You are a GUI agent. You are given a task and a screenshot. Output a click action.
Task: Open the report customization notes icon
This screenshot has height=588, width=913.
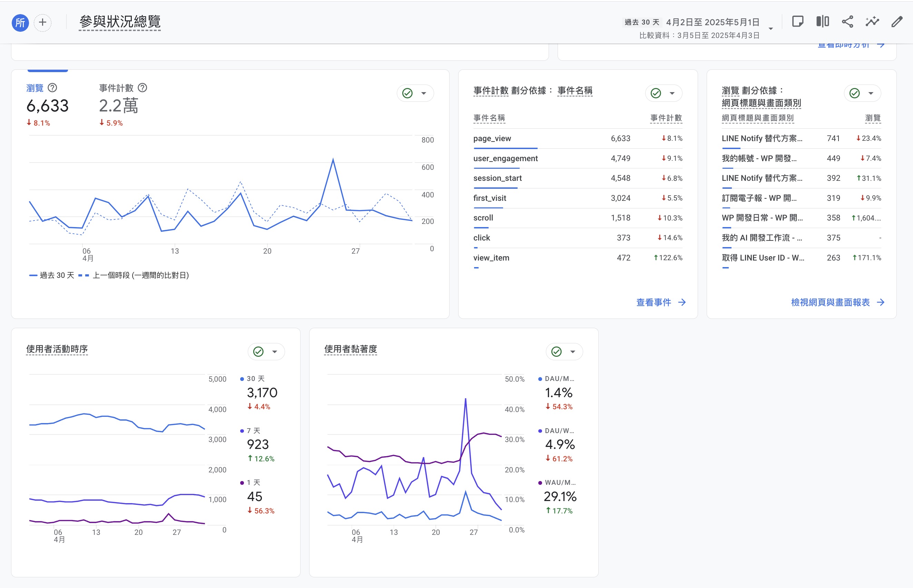(798, 21)
